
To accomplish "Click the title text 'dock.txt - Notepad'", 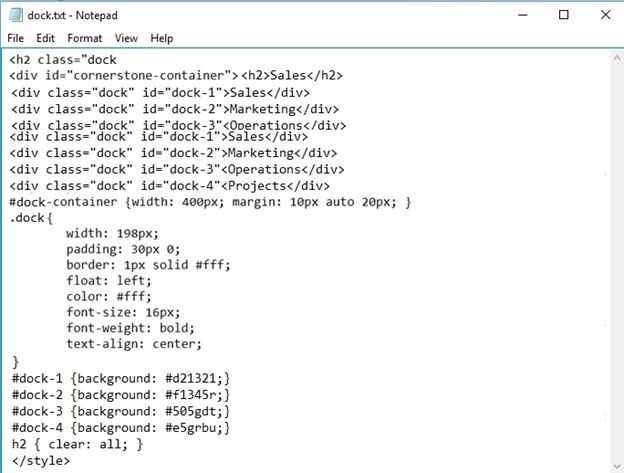I will pyautogui.click(x=72, y=16).
